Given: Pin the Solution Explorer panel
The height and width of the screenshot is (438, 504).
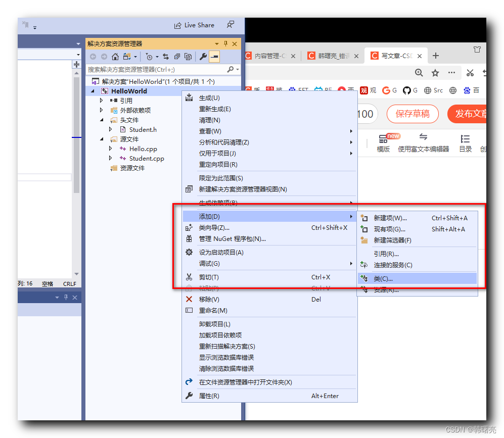Looking at the screenshot, I should point(225,43).
